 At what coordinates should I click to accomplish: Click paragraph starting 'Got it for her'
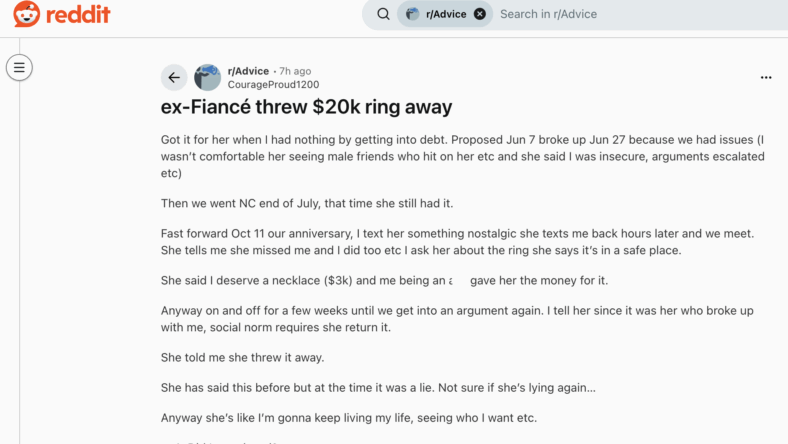(463, 156)
